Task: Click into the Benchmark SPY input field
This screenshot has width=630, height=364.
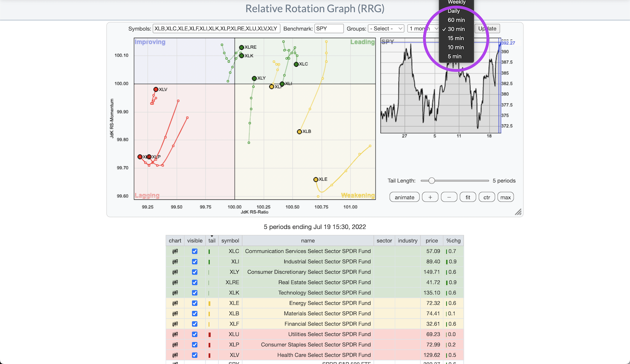Action: (329, 29)
